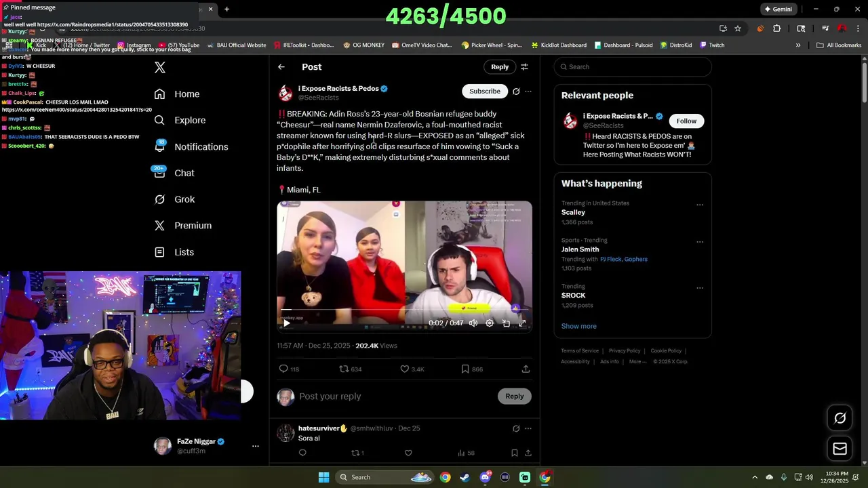Play the embedded video
The width and height of the screenshot is (868, 488).
[x=287, y=323]
